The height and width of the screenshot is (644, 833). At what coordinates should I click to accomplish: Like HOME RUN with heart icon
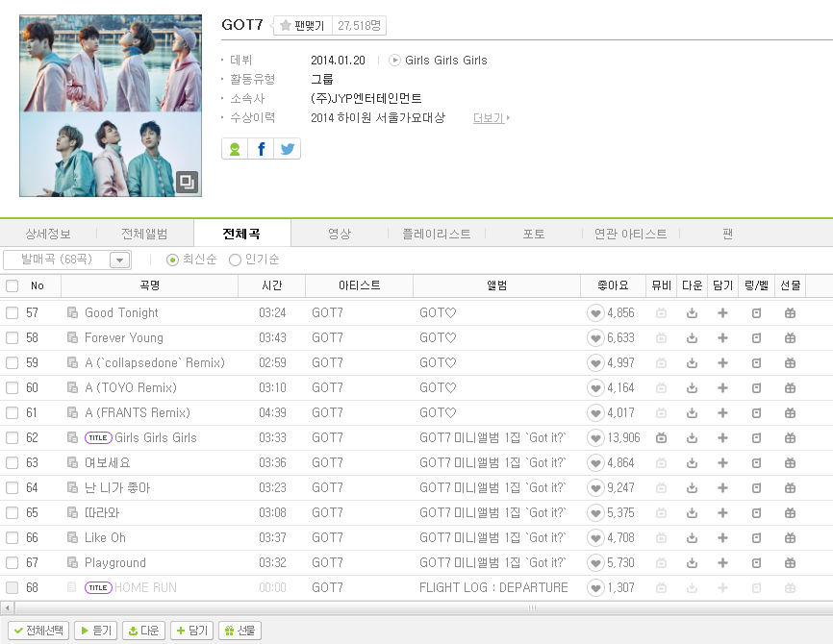click(595, 587)
